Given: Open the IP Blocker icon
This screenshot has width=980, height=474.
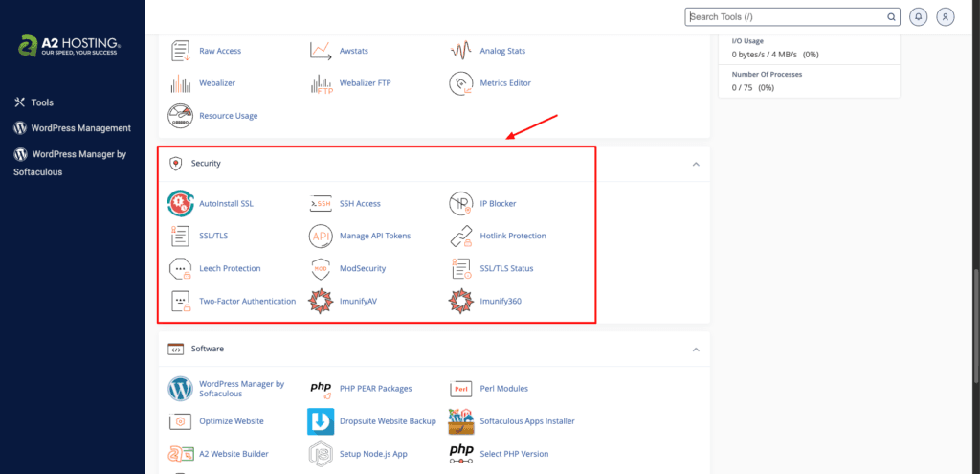Looking at the screenshot, I should (x=461, y=203).
